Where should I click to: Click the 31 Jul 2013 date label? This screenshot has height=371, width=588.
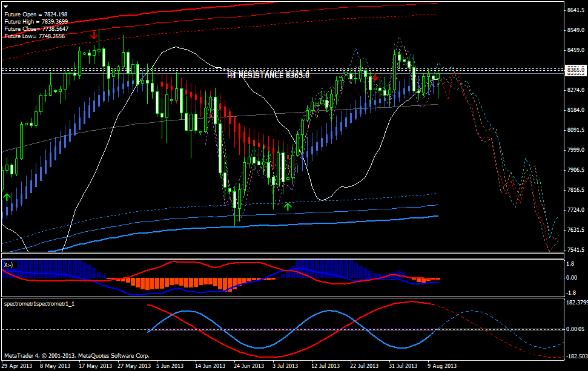pos(403,366)
